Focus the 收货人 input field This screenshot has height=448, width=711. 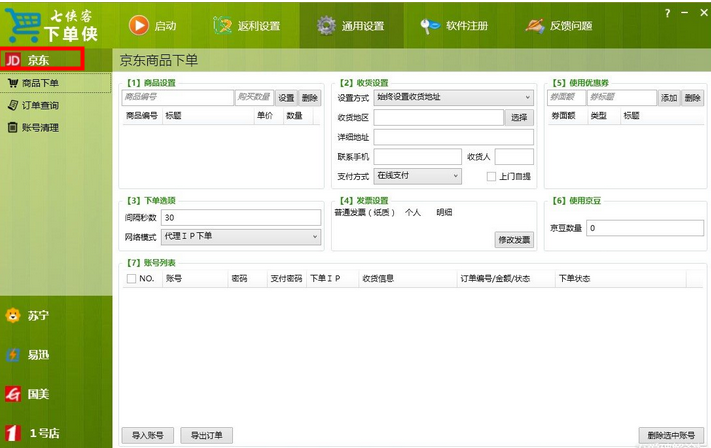click(x=514, y=156)
